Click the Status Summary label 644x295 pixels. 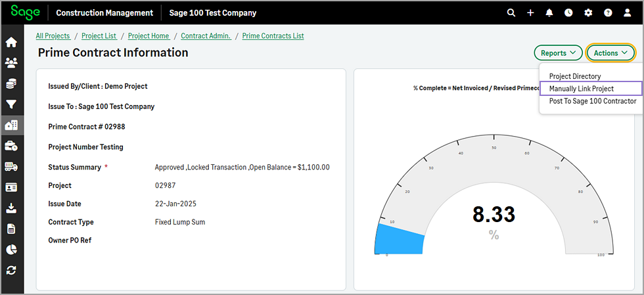[x=74, y=168]
